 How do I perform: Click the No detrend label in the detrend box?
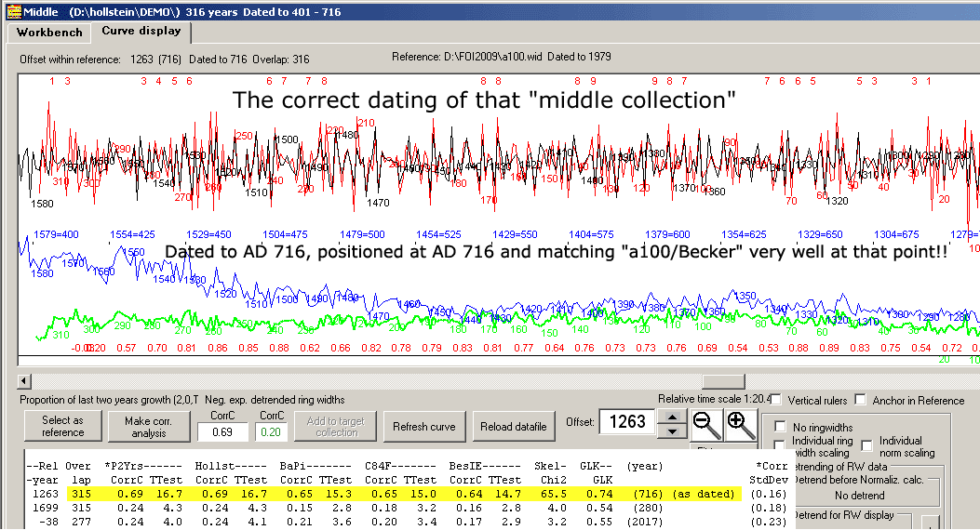(x=859, y=495)
